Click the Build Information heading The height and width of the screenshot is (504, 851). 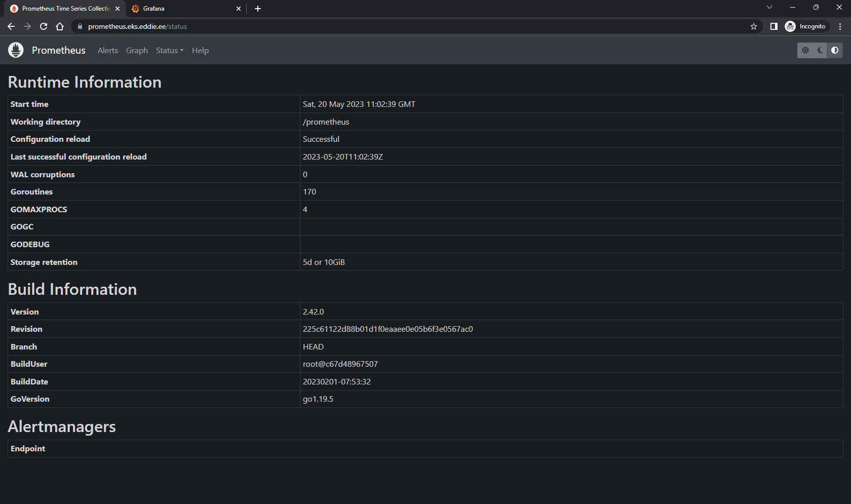pos(72,289)
